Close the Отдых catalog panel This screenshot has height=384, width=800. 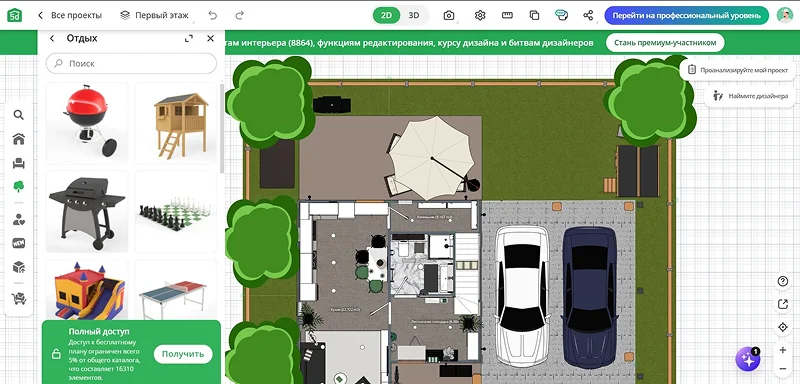pyautogui.click(x=210, y=38)
